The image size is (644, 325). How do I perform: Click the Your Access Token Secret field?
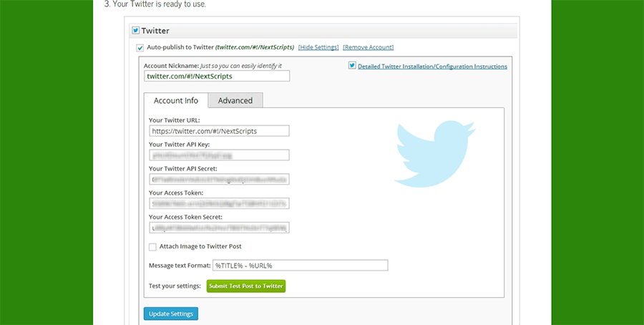coord(220,228)
